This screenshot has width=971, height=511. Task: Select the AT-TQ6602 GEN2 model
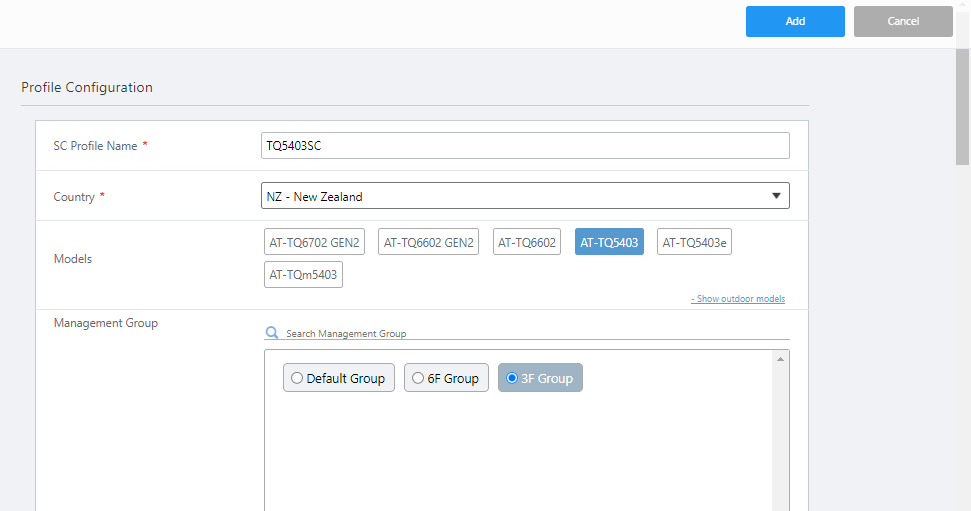pos(429,242)
